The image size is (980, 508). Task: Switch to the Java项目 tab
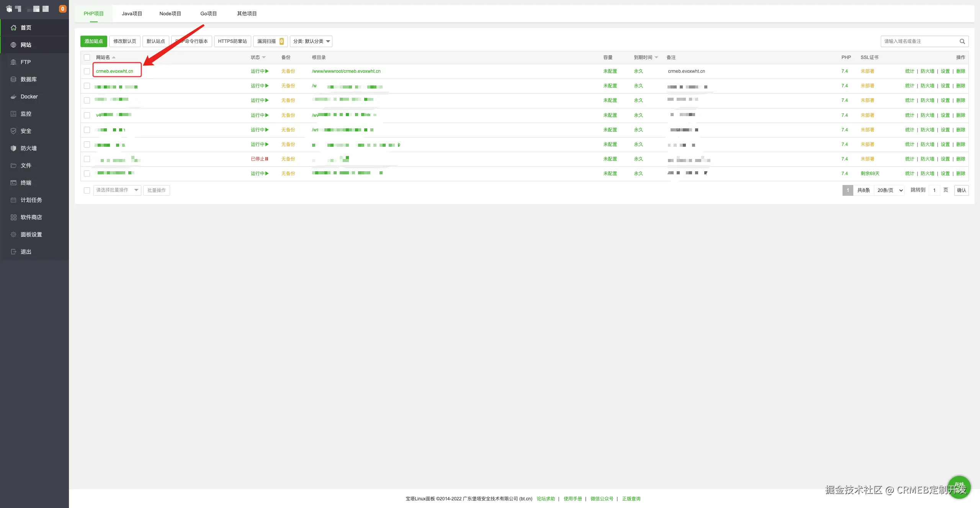(132, 14)
